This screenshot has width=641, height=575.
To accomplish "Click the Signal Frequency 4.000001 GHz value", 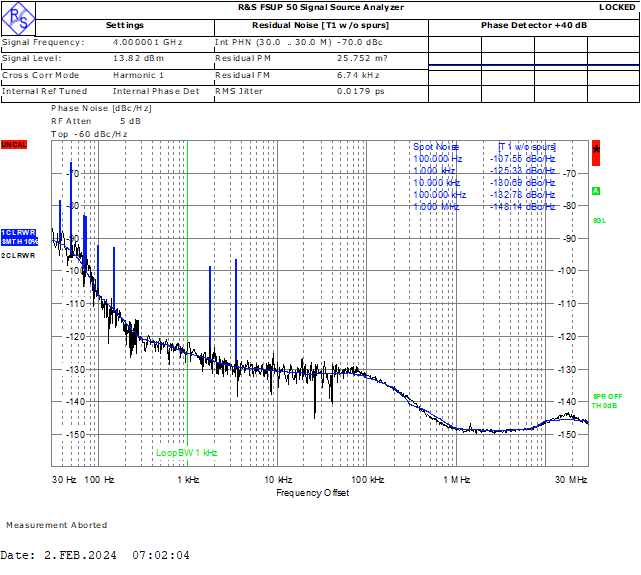I will click(x=147, y=43).
